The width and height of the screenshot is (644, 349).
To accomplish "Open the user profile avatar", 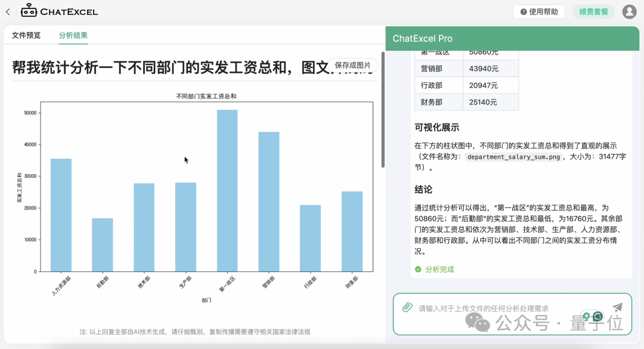I will [629, 11].
